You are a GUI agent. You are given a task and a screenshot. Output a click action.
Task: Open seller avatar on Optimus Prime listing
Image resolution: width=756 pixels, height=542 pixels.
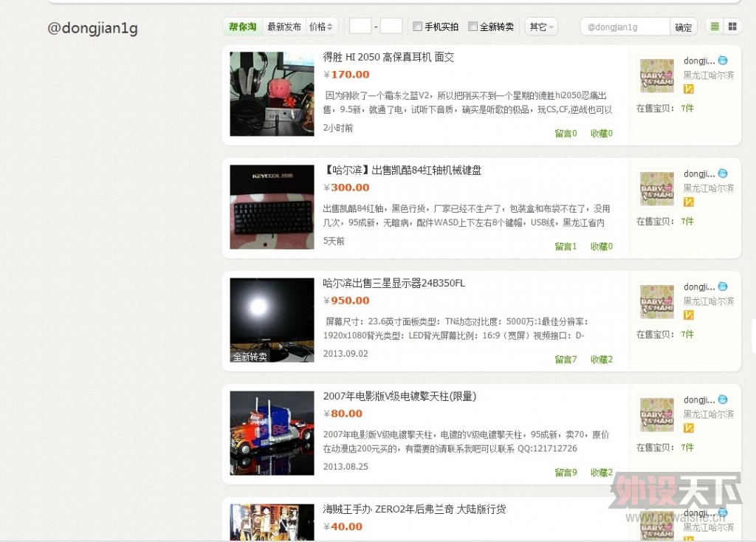[656, 414]
